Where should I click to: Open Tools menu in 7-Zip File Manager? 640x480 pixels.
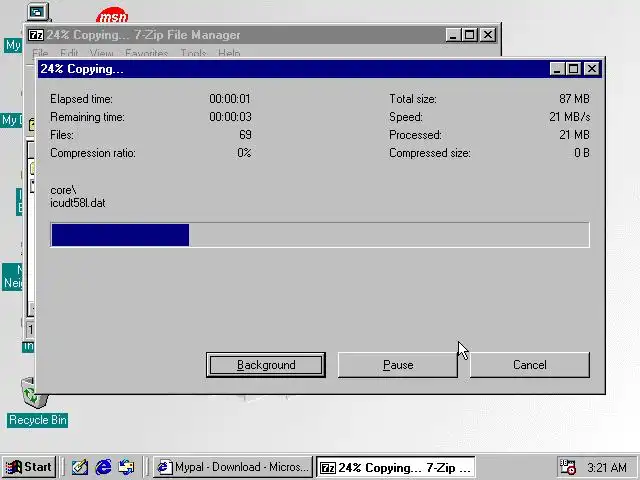click(193, 53)
